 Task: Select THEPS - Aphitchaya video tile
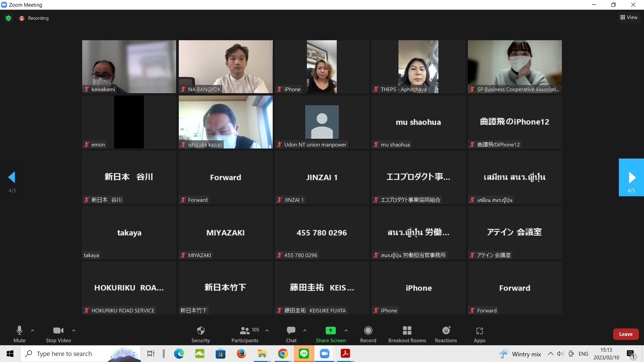(418, 67)
